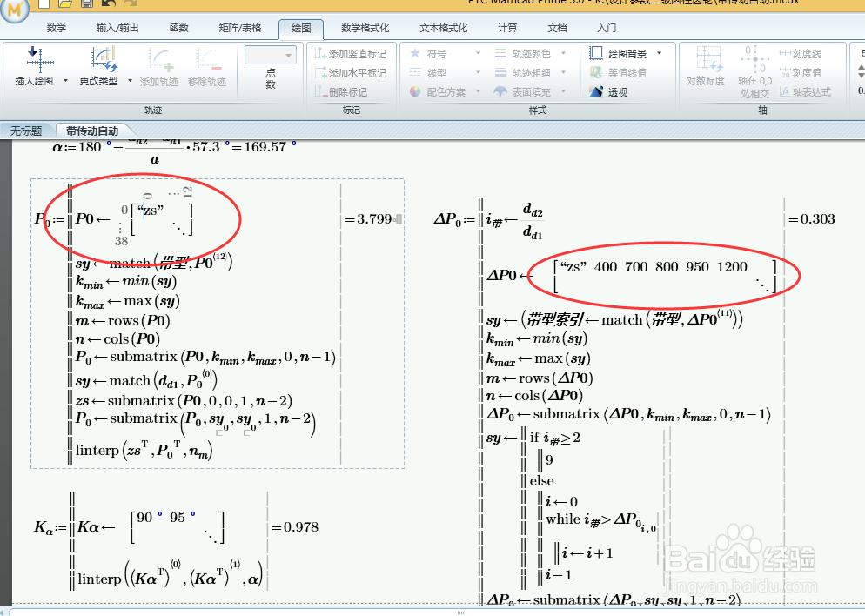The width and height of the screenshot is (865, 616).
Task: Click the Redo arrow icon
Action: 131,3
